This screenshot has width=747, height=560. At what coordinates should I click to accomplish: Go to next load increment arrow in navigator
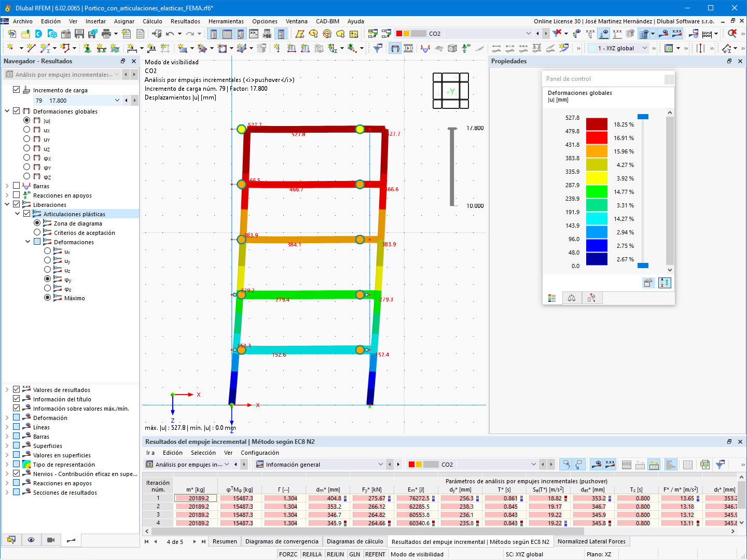click(134, 101)
